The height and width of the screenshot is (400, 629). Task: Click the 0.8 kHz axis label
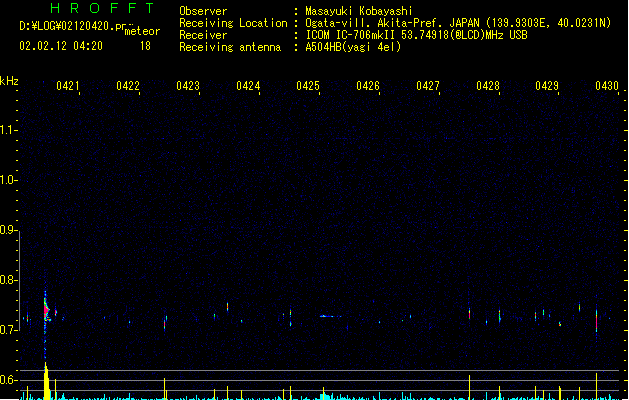(x=8, y=280)
